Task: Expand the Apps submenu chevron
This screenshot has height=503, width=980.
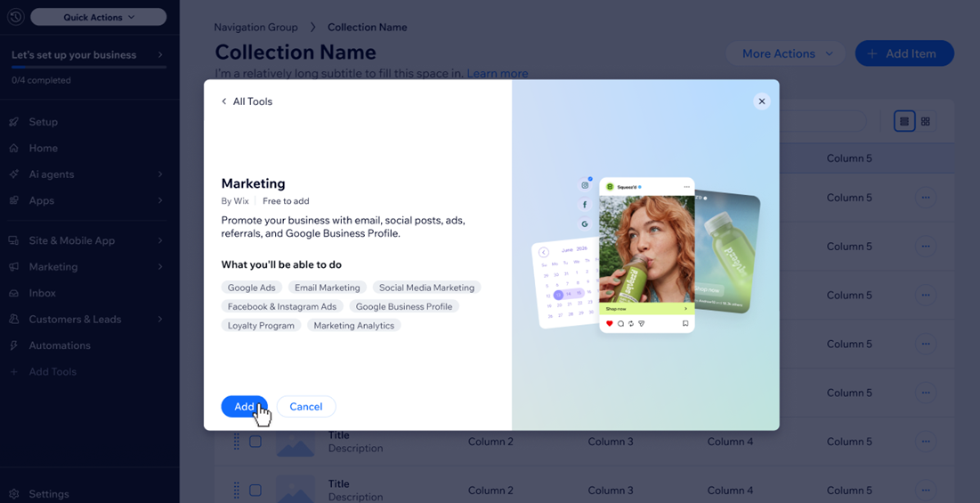Action: (160, 200)
